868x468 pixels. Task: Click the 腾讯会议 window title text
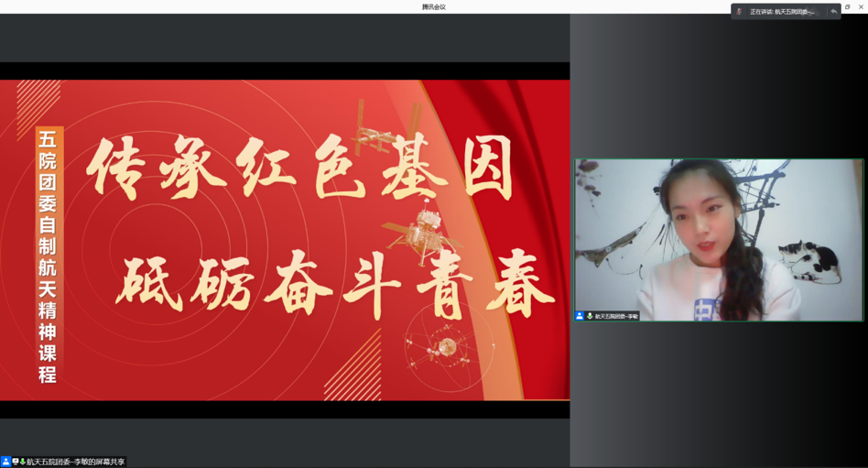tap(433, 7)
